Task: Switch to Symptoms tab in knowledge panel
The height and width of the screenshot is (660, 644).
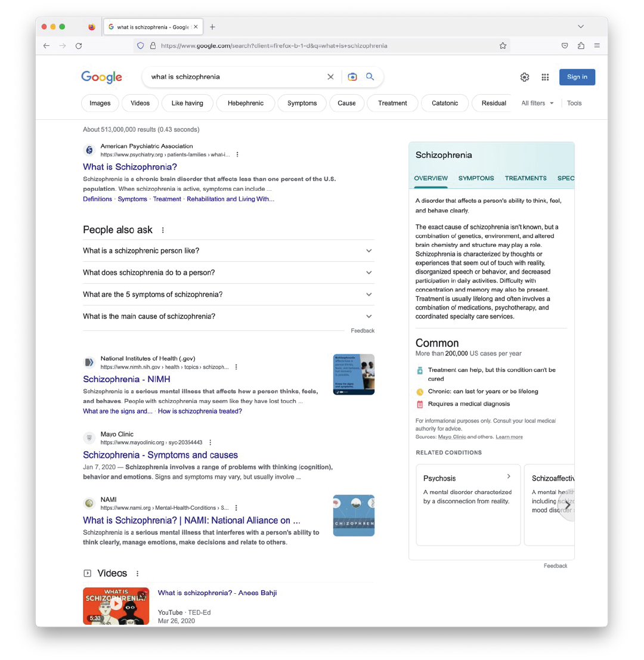Action: click(476, 178)
